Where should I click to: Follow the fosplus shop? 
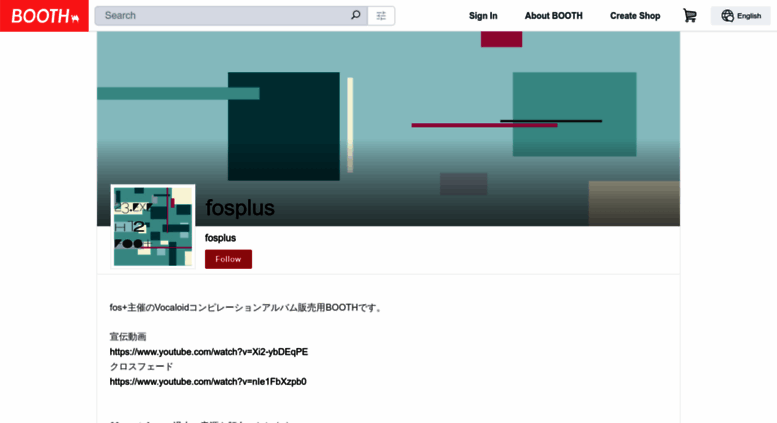(x=228, y=259)
